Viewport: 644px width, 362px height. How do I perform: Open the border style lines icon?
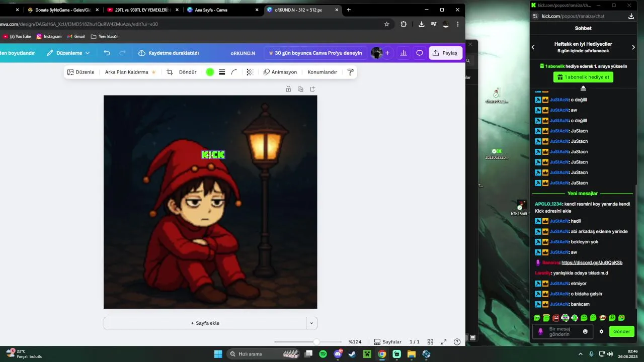pos(222,72)
